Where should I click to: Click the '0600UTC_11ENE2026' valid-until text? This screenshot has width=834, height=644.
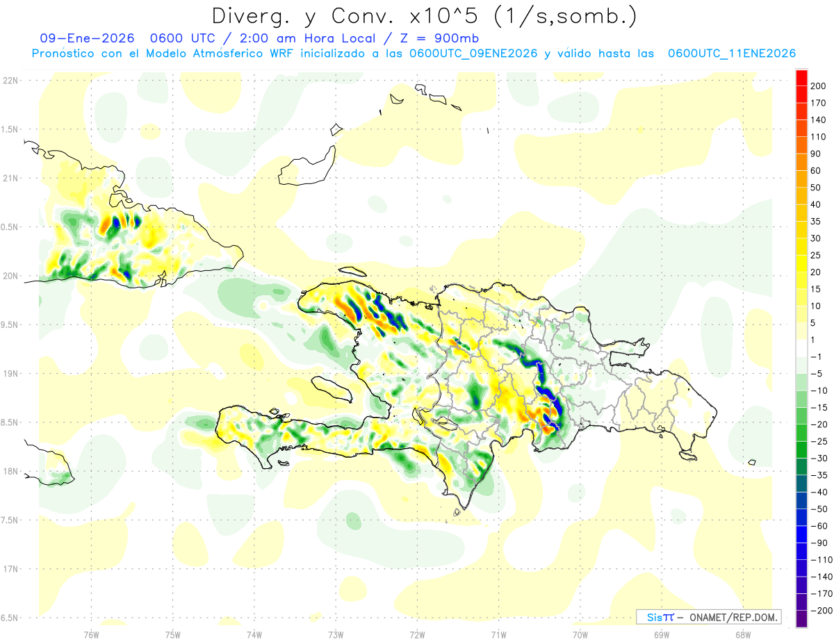732,53
